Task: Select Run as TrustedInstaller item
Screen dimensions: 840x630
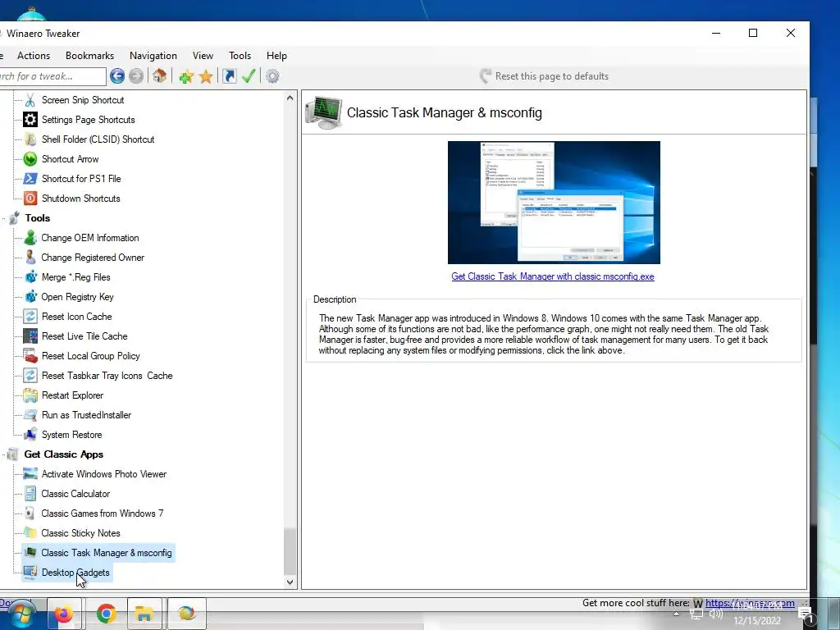Action: [x=86, y=415]
